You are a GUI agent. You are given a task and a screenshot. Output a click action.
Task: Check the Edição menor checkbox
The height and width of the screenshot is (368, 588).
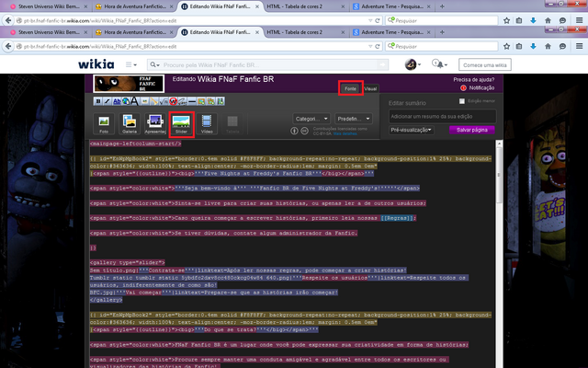coord(462,101)
